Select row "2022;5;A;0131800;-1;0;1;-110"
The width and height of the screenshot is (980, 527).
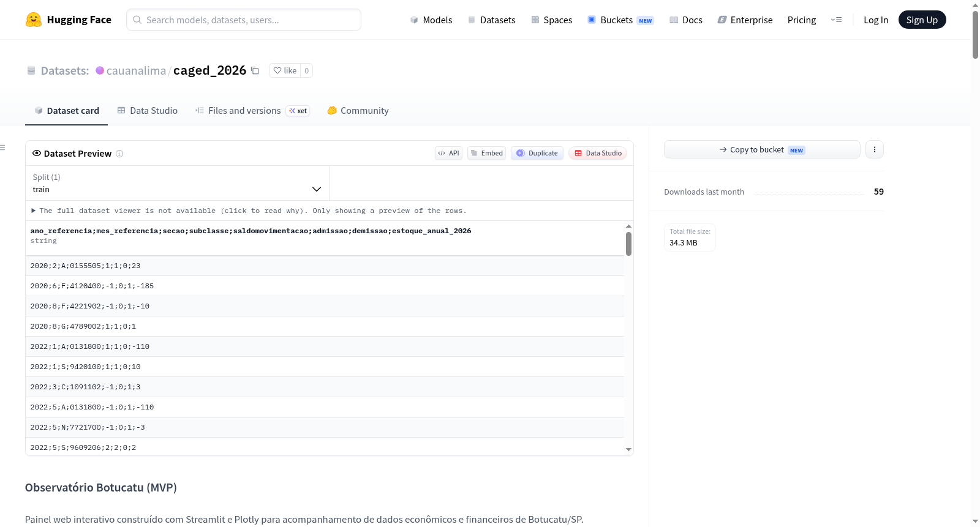coord(325,407)
